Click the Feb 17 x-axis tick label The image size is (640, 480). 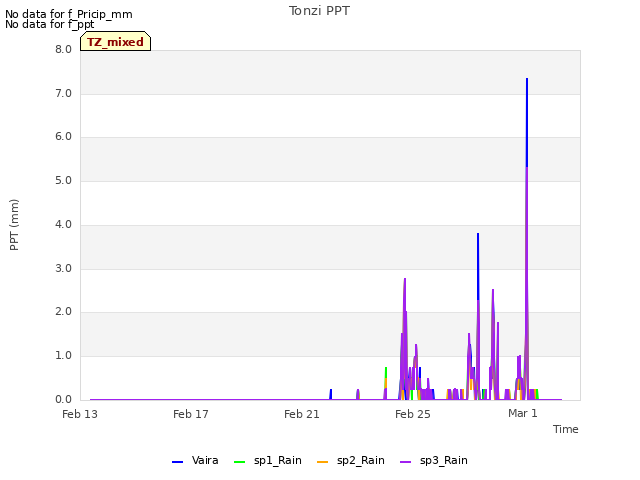[x=191, y=414]
